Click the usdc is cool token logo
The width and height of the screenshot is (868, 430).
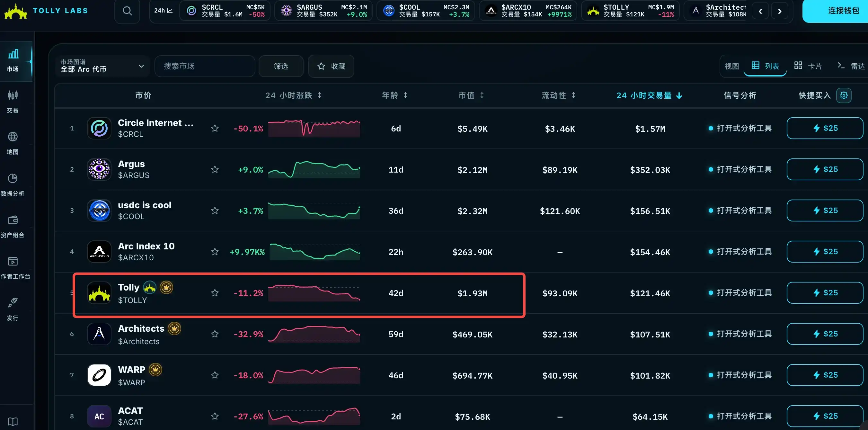pyautogui.click(x=99, y=210)
